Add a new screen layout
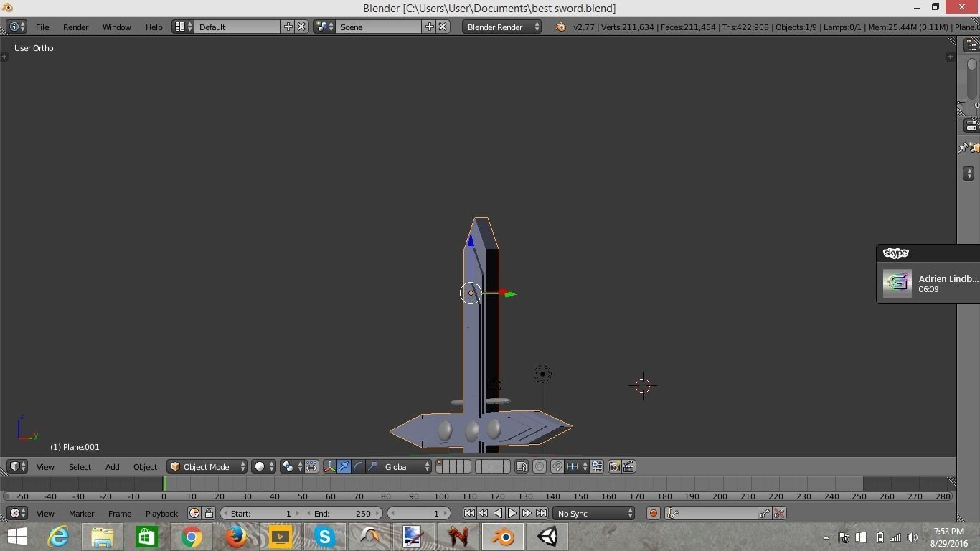The height and width of the screenshot is (551, 980). pos(288,27)
